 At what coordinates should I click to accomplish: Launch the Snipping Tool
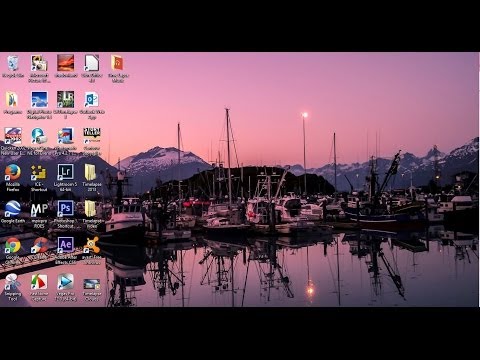12,282
